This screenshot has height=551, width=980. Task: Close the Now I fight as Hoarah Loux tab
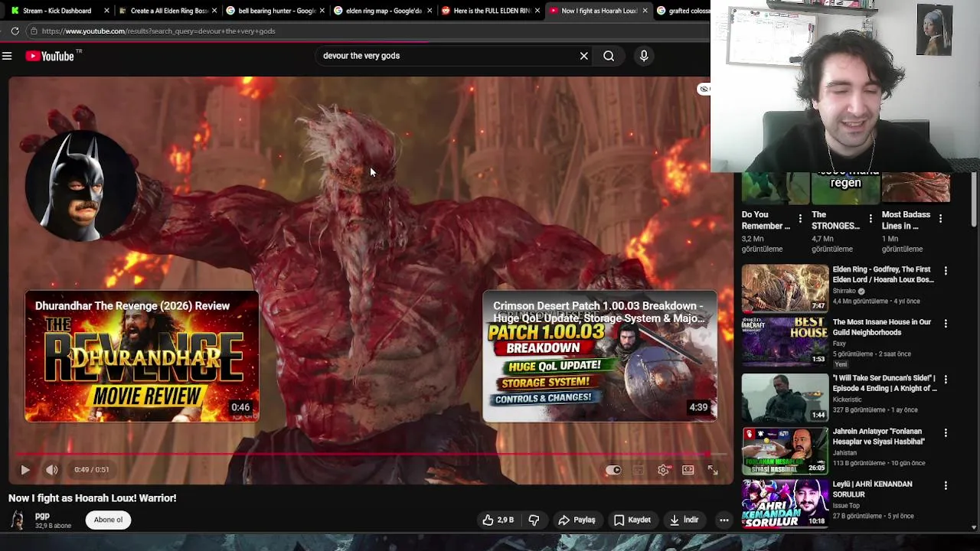[645, 11]
